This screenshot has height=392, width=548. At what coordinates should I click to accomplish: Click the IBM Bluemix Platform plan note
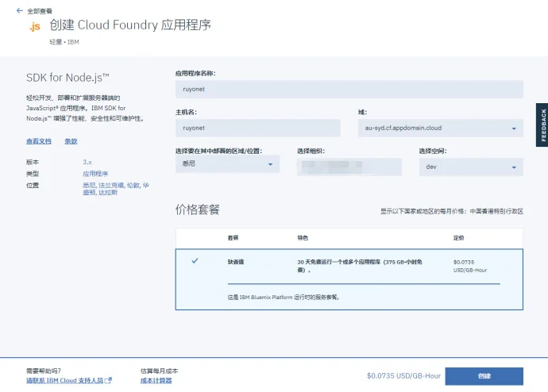pos(284,298)
